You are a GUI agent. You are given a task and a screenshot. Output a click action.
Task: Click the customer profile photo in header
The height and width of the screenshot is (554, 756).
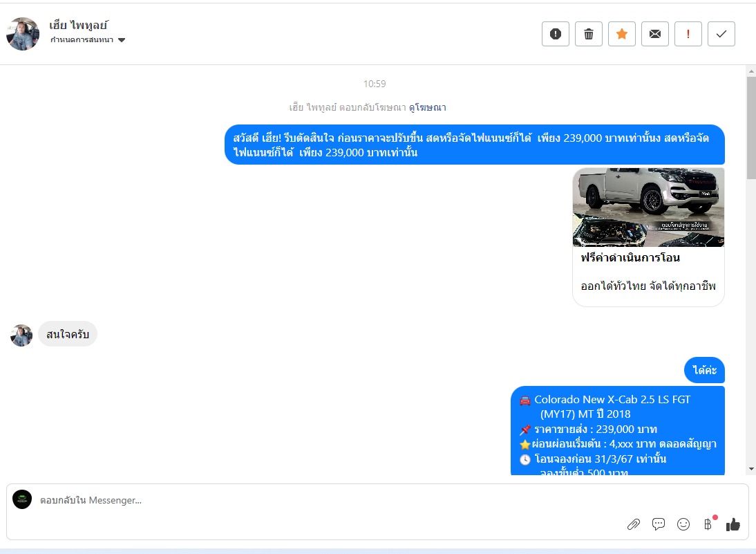23,34
